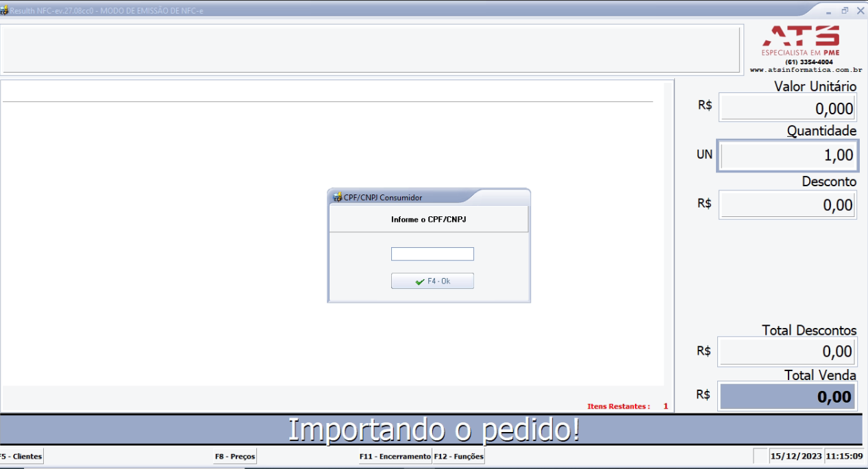Click the phone number (61) 3354-4004

(x=809, y=62)
